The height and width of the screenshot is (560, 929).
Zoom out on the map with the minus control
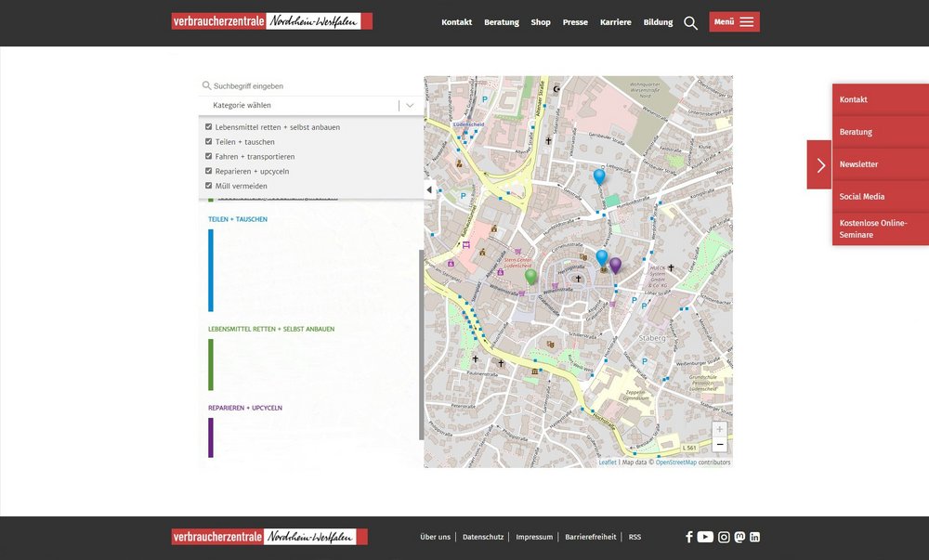pos(719,444)
